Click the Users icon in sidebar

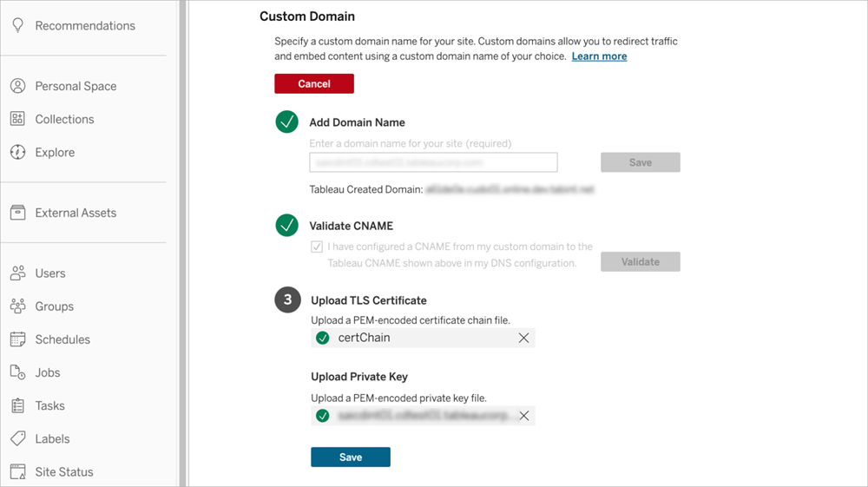click(17, 273)
